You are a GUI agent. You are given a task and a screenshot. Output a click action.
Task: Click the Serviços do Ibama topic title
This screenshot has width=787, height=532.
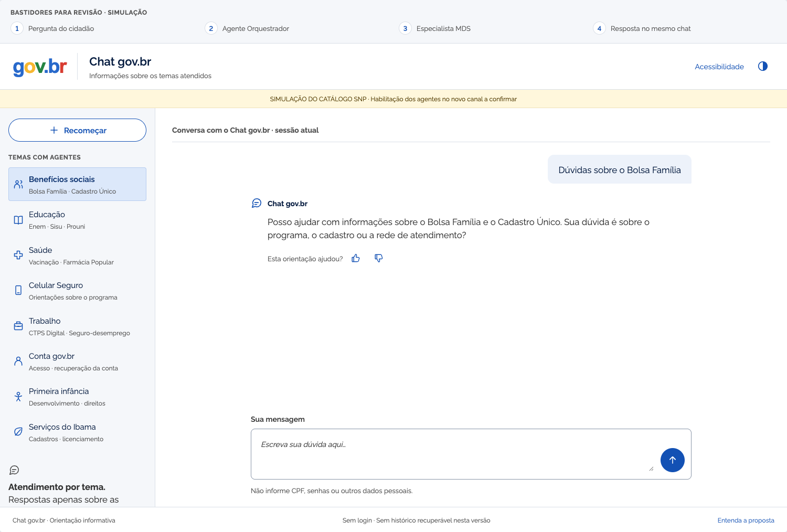coord(62,427)
